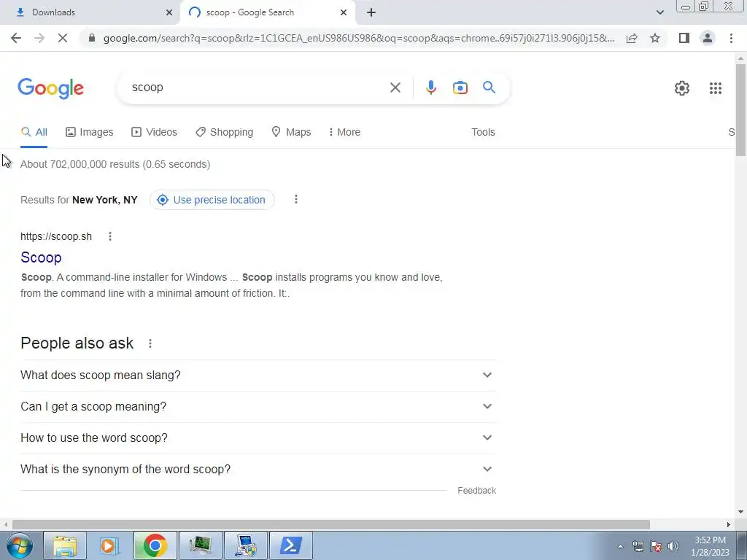Clear the search box text
747x560 pixels.
[395, 87]
